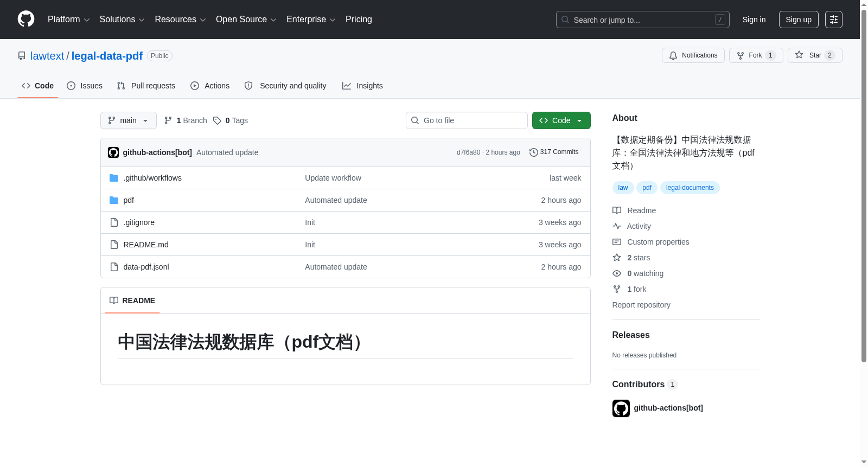868x467 pixels.
Task: Click the pulse icon beside Activity
Action: coord(617,226)
